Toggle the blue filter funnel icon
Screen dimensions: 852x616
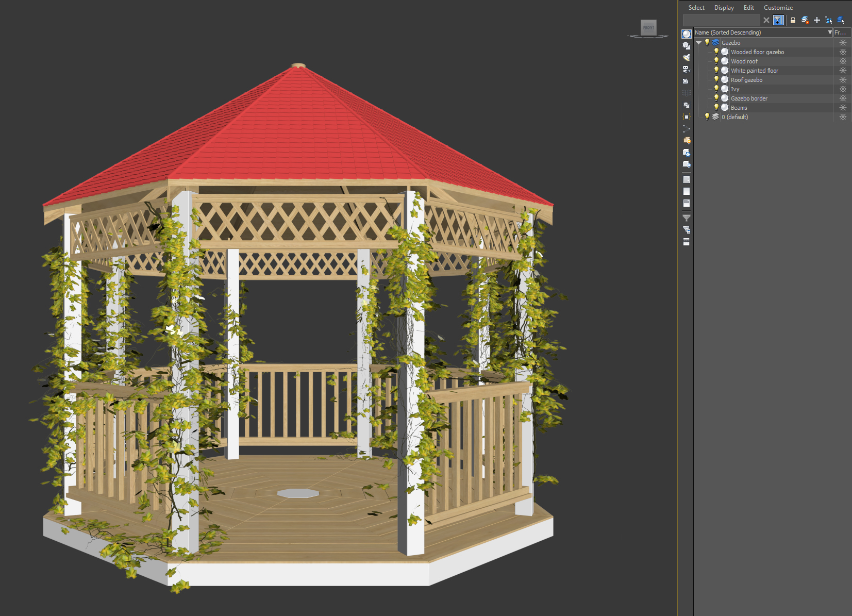(778, 20)
